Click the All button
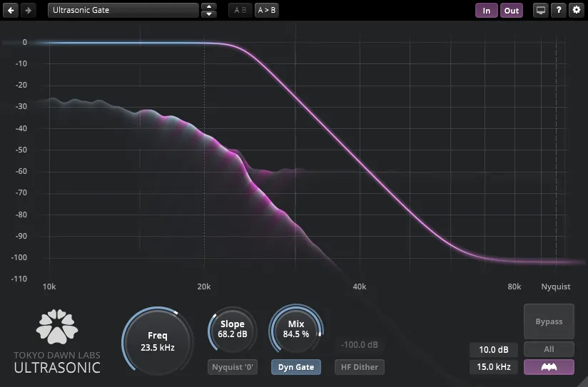 click(549, 349)
